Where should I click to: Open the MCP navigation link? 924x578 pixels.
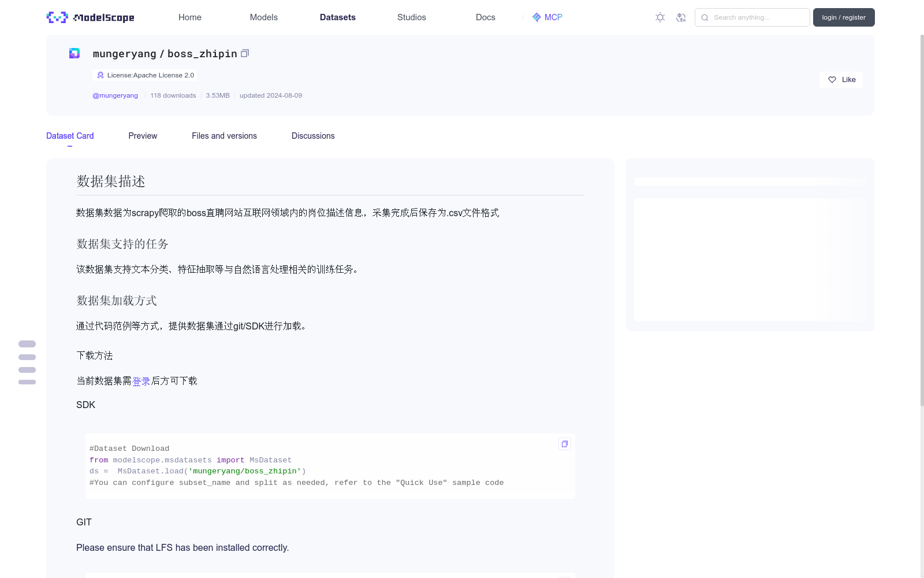pyautogui.click(x=547, y=17)
